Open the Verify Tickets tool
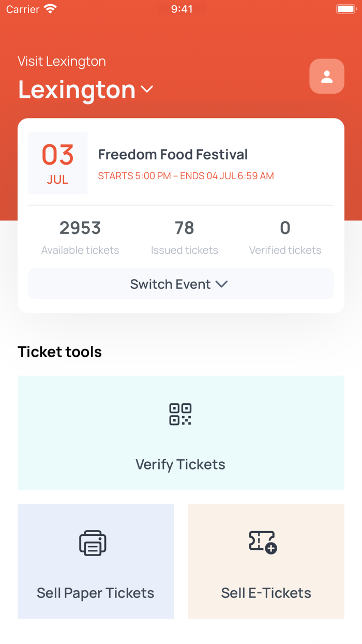Image resolution: width=362 pixels, height=644 pixels. tap(180, 433)
